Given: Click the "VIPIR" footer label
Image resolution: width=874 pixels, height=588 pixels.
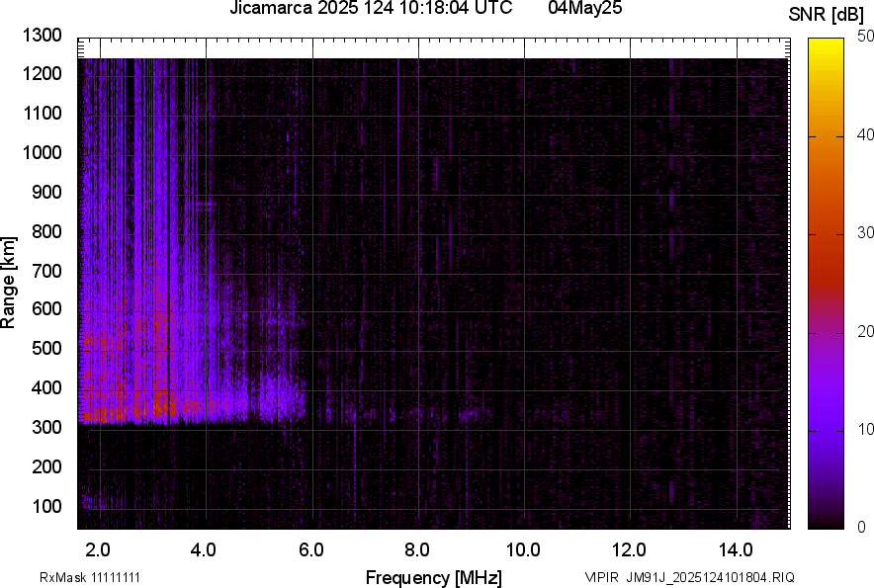Looking at the screenshot, I should click(x=601, y=577).
